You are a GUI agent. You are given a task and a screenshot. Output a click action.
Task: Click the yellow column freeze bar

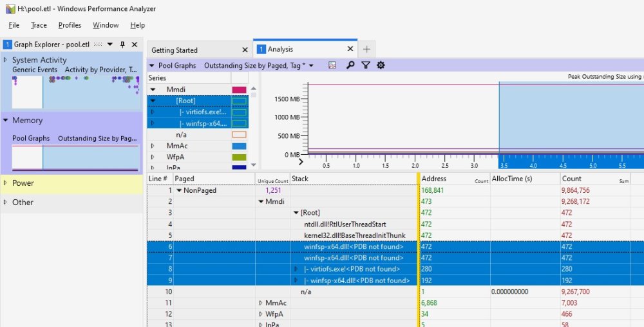click(418, 250)
